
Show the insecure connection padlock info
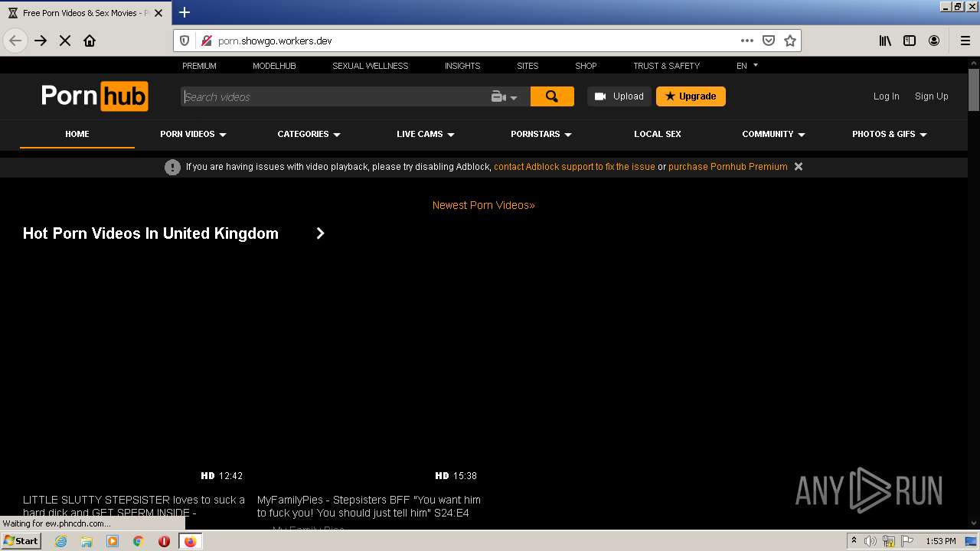point(205,41)
